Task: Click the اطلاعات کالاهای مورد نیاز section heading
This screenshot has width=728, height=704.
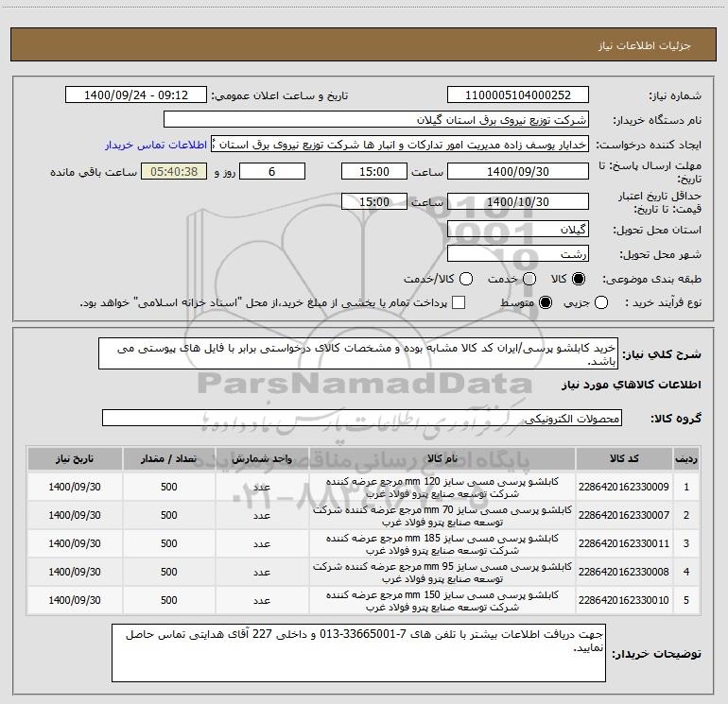Action: point(632,385)
